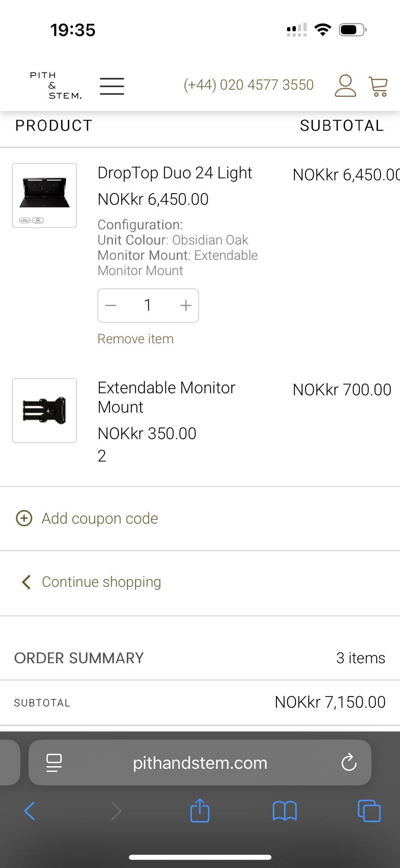Viewport: 400px width, 868px height.
Task: Open DropTop Duo 24 Light product thumbnail
Action: (x=45, y=196)
